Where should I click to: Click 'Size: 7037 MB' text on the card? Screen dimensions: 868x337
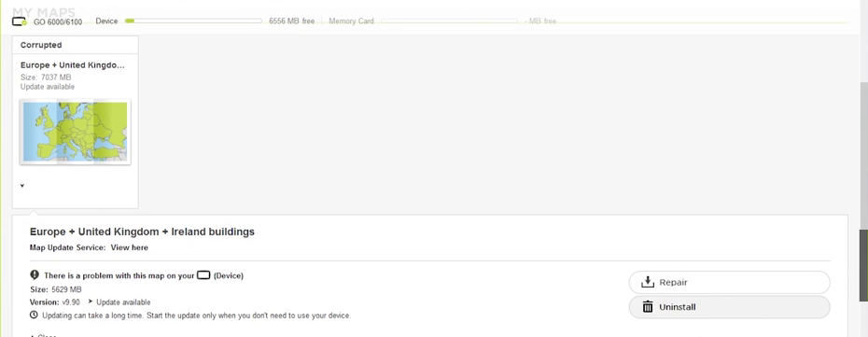pos(46,77)
